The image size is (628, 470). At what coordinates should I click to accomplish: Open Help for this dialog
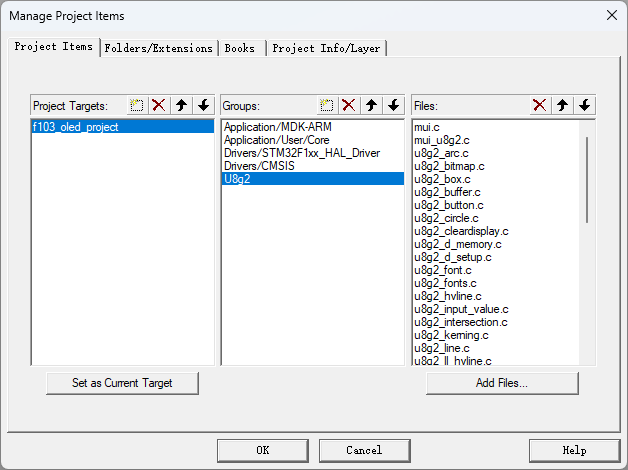click(575, 450)
